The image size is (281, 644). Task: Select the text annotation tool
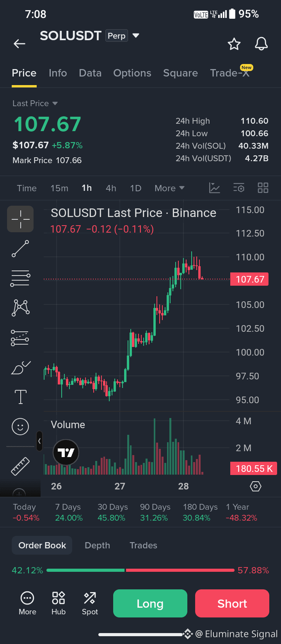coord(20,397)
